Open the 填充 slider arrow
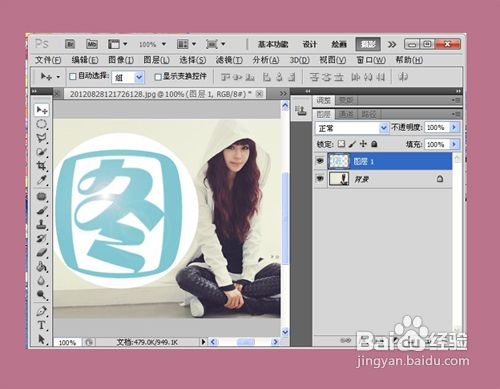The height and width of the screenshot is (389, 500). (454, 144)
